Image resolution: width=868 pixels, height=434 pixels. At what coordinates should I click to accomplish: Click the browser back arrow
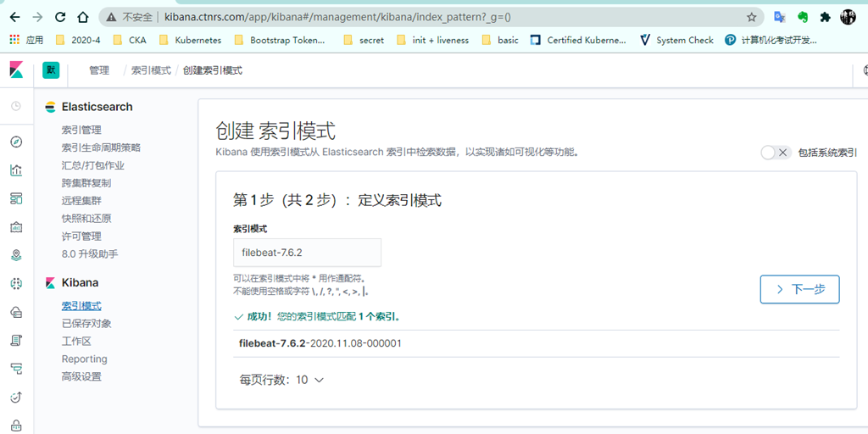15,17
